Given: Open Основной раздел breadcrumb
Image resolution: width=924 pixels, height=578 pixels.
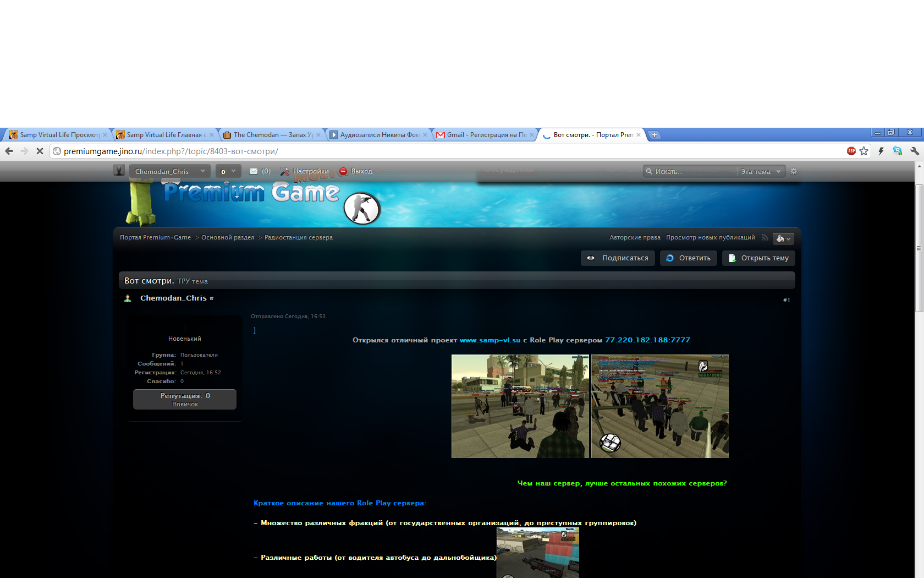Looking at the screenshot, I should tap(228, 238).
